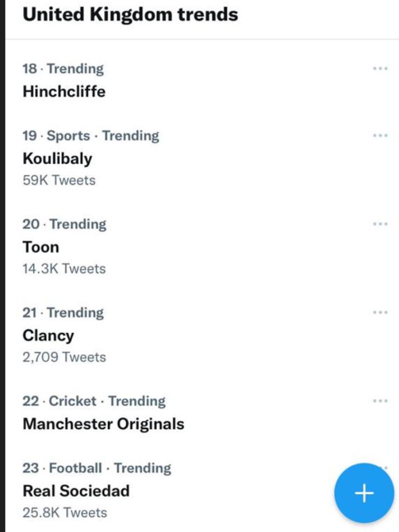Show more options for Clancy trend
The height and width of the screenshot is (532, 399).
point(380,313)
